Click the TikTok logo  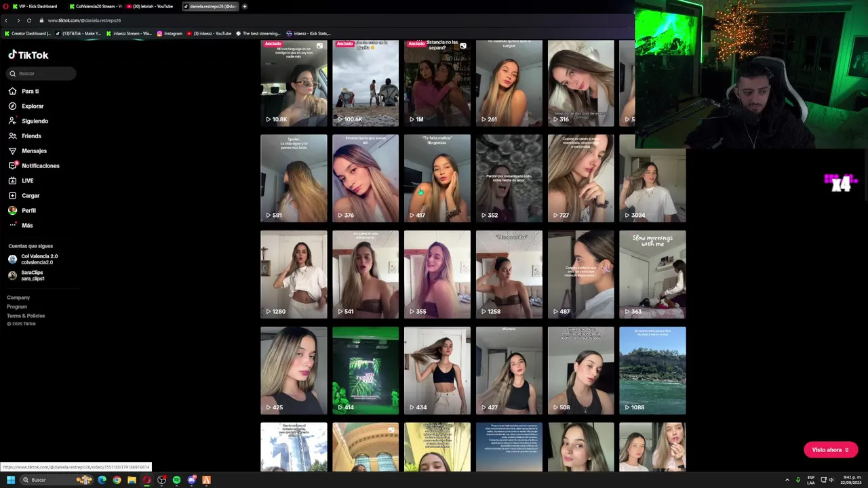click(28, 55)
